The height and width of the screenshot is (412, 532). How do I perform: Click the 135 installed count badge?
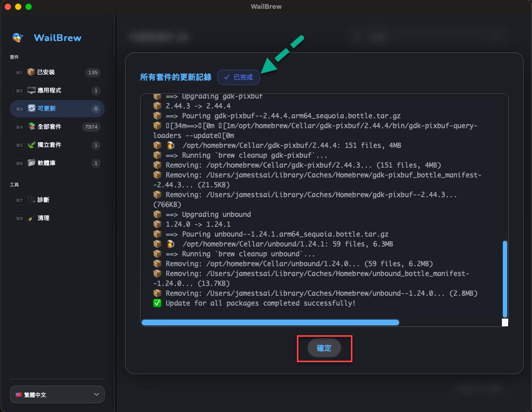coord(93,73)
